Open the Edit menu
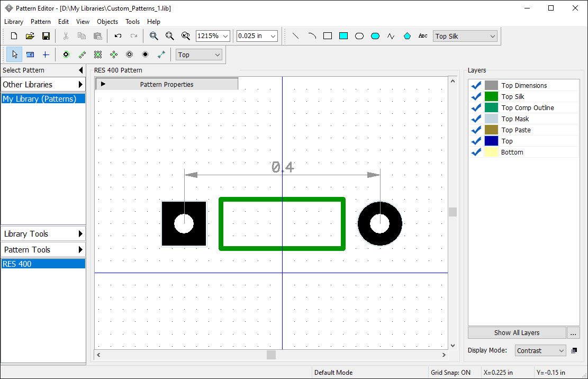Viewport: 588px width, 379px height. click(x=64, y=22)
